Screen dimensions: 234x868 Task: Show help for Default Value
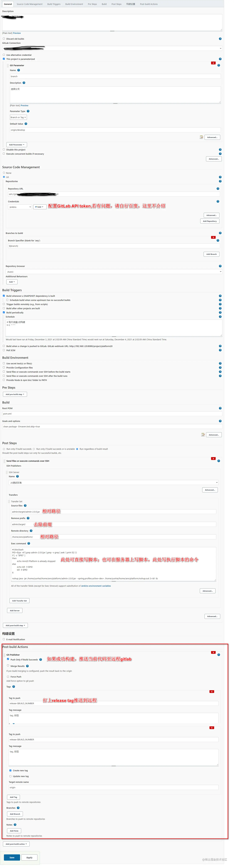26,124
